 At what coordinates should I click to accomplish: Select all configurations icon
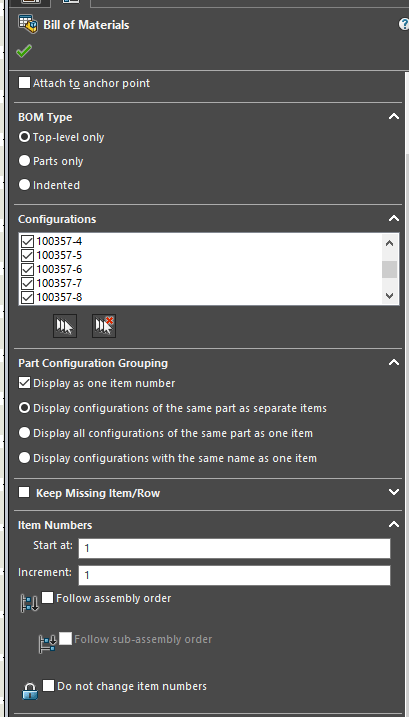[65, 326]
